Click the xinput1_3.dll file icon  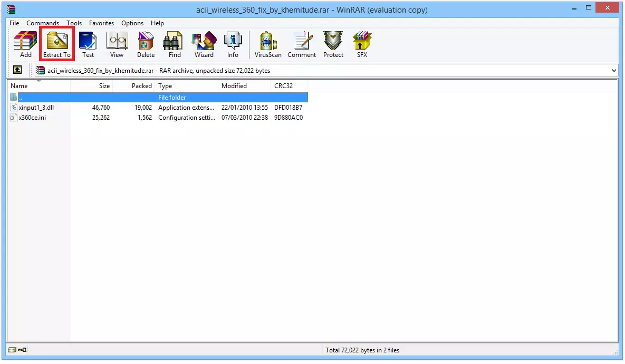coord(14,107)
